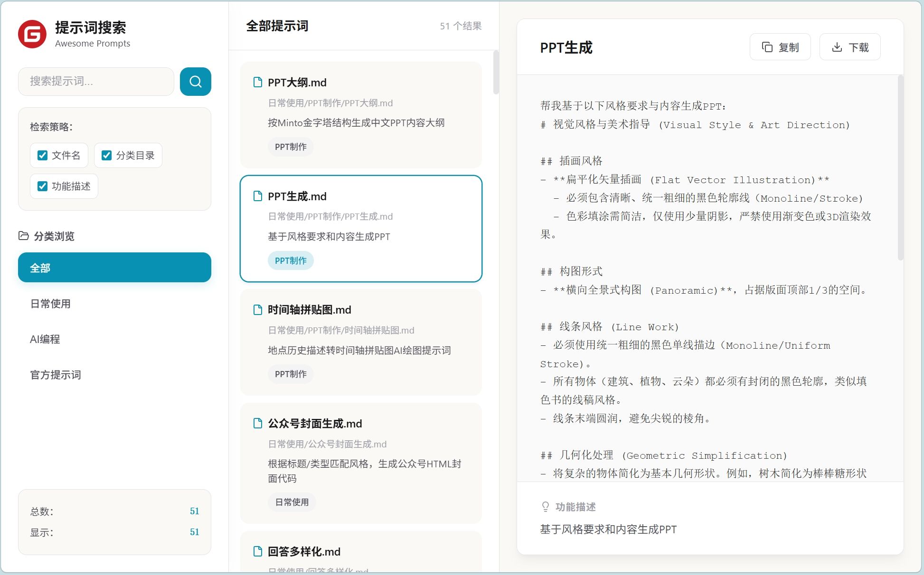
Task: Click the copy icon in detail header
Action: coord(767,47)
